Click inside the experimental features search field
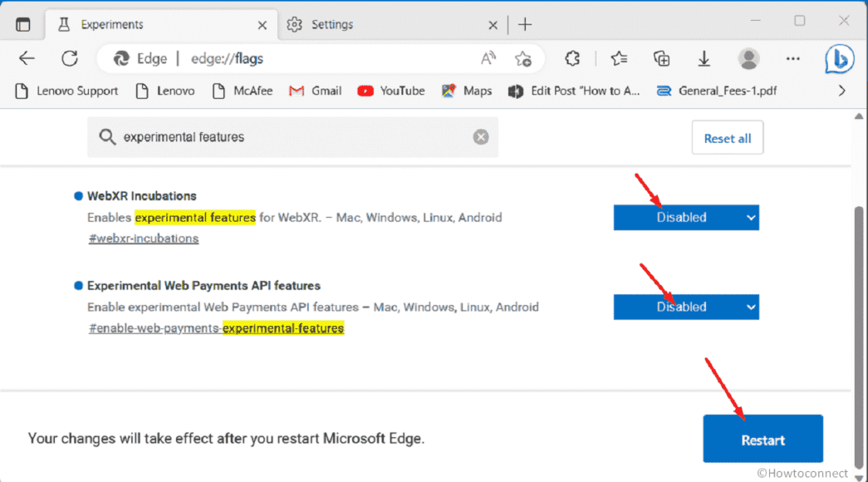Viewport: 868px width, 482px height. [x=249, y=137]
